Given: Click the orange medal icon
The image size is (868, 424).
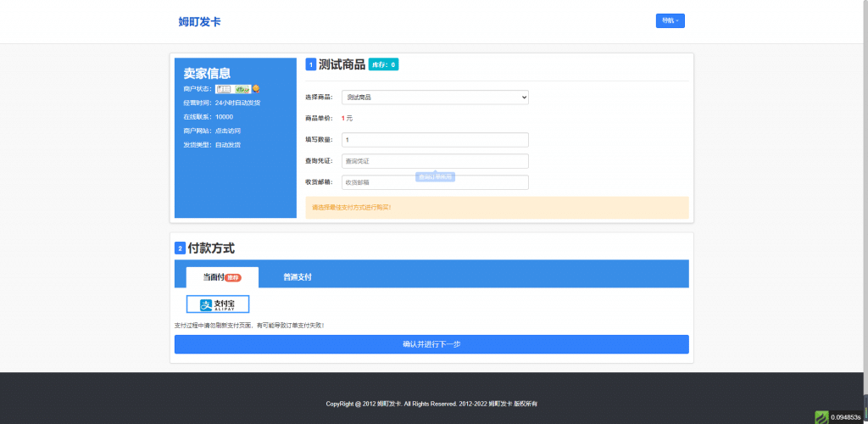Looking at the screenshot, I should pos(256,88).
